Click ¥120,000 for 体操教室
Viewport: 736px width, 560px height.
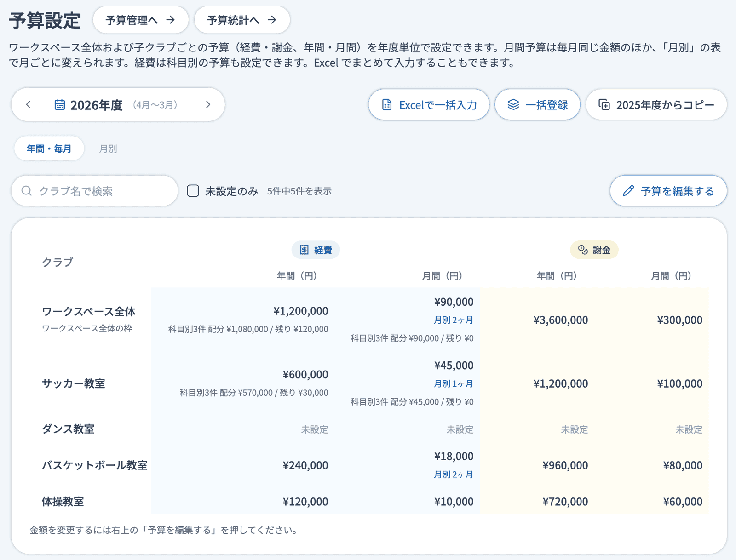[x=305, y=502]
